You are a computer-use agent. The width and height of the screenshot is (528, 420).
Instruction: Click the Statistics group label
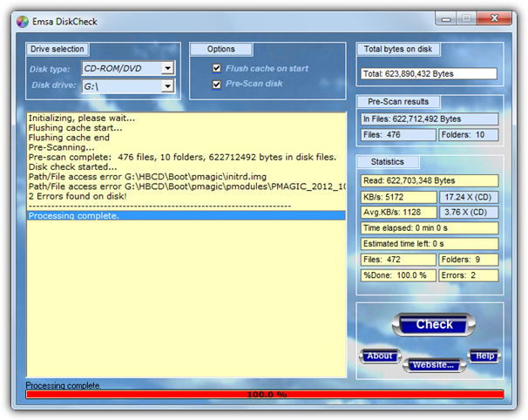pos(388,162)
